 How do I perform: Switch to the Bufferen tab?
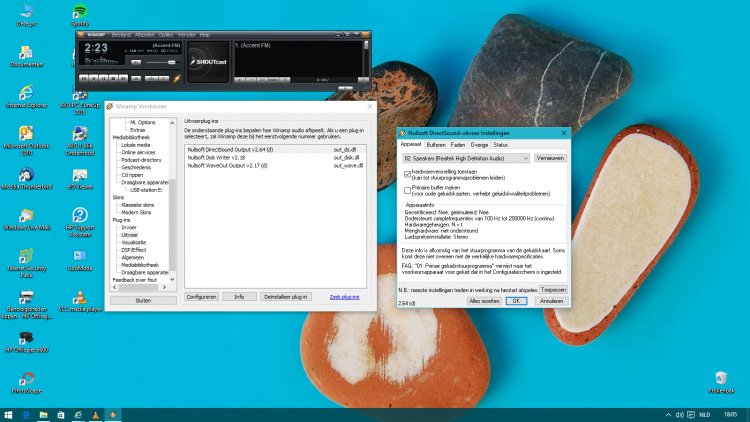pos(435,144)
